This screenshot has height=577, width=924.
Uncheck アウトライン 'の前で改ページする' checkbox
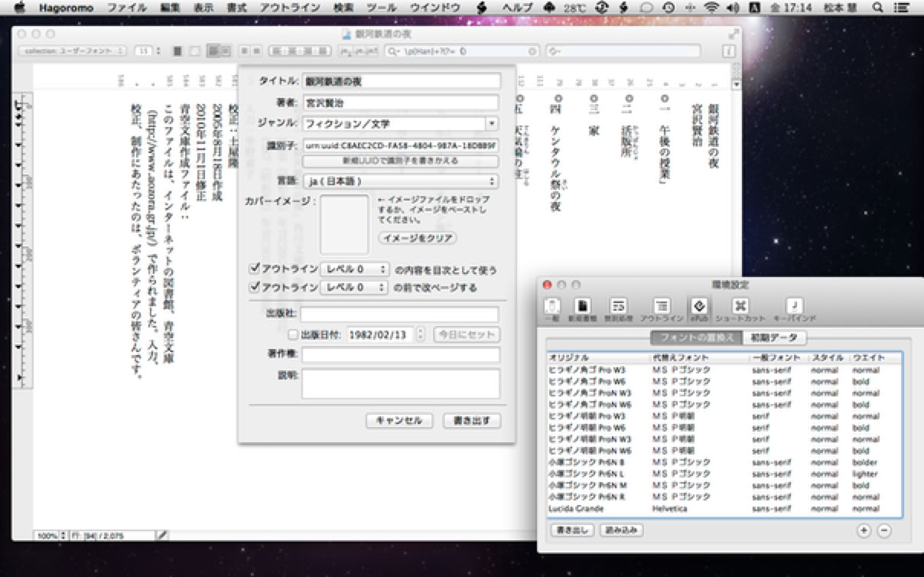tap(255, 288)
